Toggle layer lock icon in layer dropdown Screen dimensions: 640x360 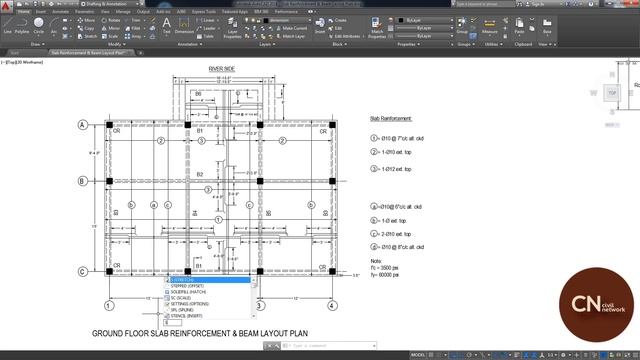(x=258, y=20)
